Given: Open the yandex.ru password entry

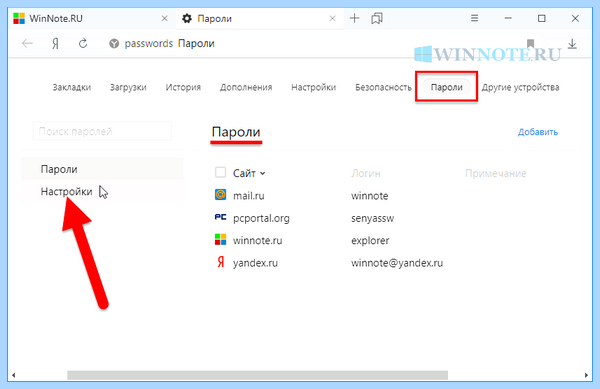Looking at the screenshot, I should click(255, 263).
